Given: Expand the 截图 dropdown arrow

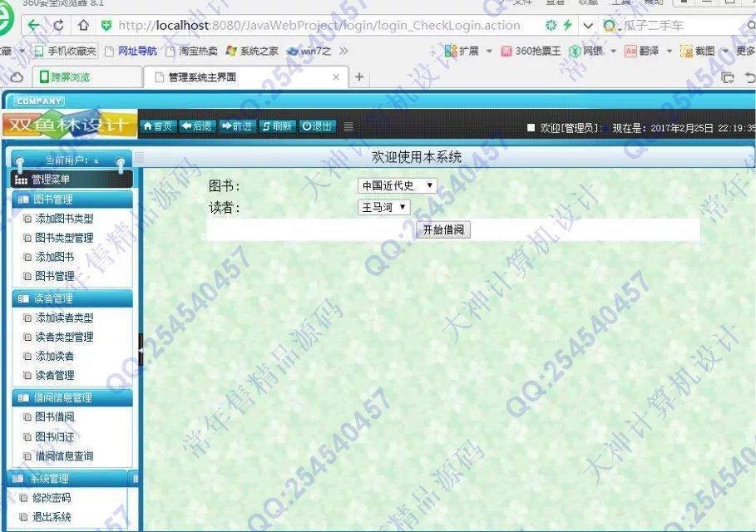Looking at the screenshot, I should [724, 51].
